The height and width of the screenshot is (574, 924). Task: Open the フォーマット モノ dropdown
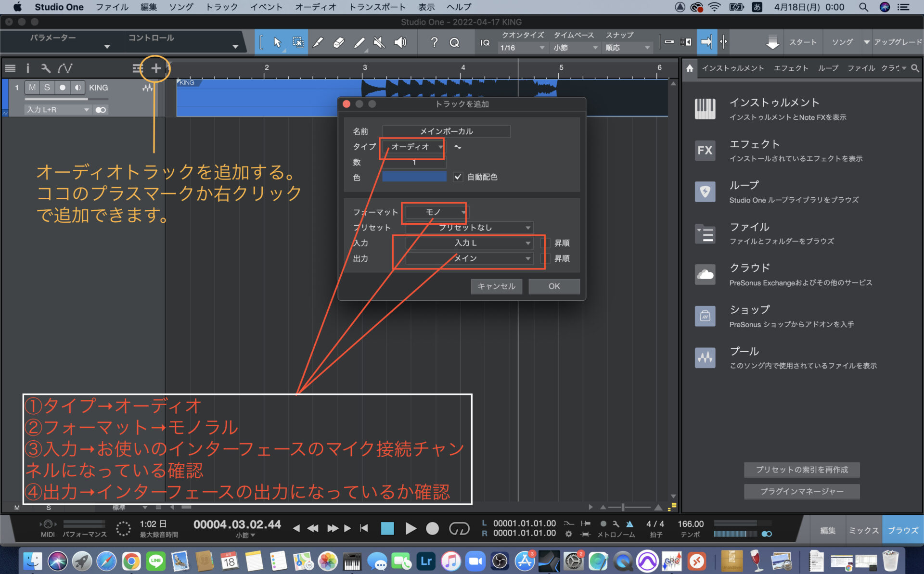coord(436,212)
